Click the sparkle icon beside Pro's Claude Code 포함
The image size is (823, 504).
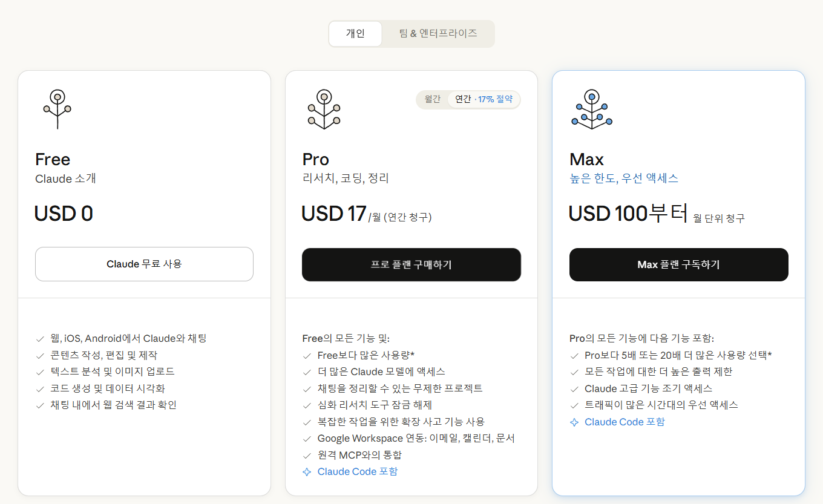(307, 472)
